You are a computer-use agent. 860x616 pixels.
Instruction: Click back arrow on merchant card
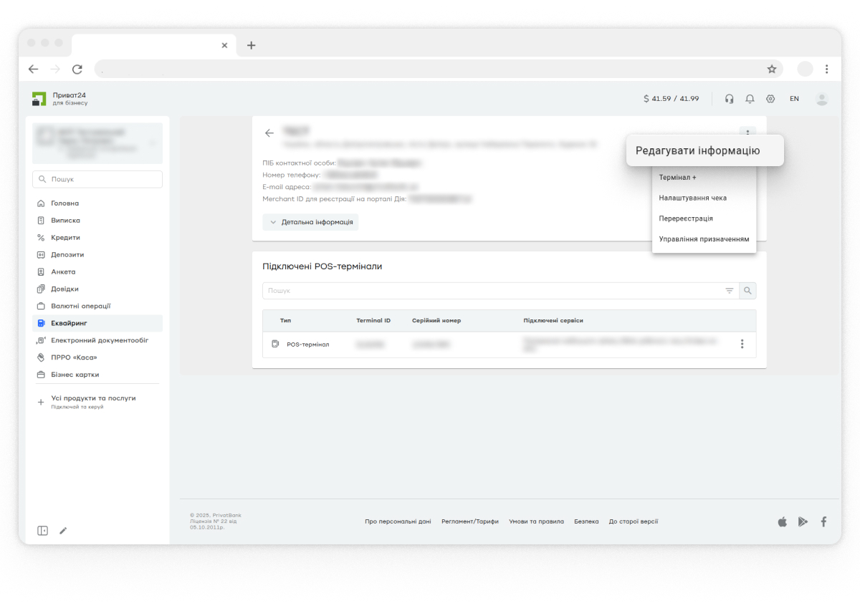point(269,133)
